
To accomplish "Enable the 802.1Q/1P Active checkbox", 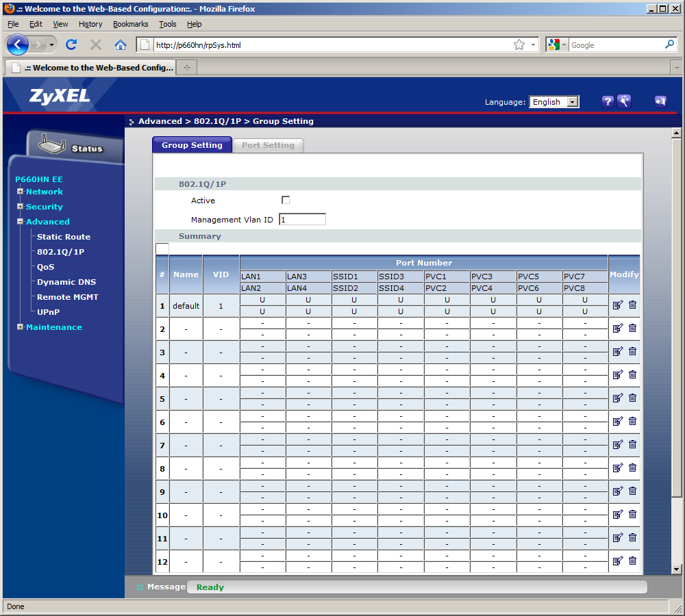I will 286,200.
